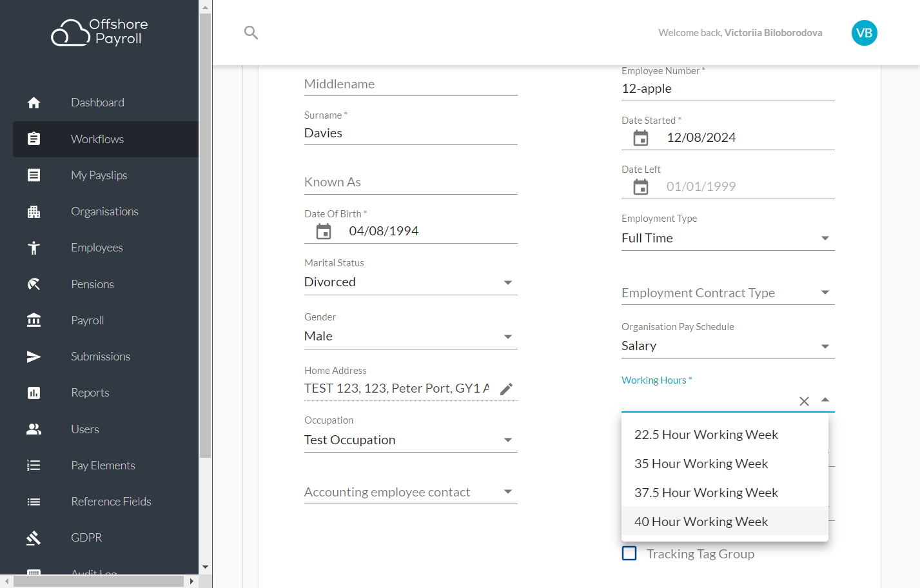Click the Organisations building icon
920x588 pixels.
click(x=34, y=211)
